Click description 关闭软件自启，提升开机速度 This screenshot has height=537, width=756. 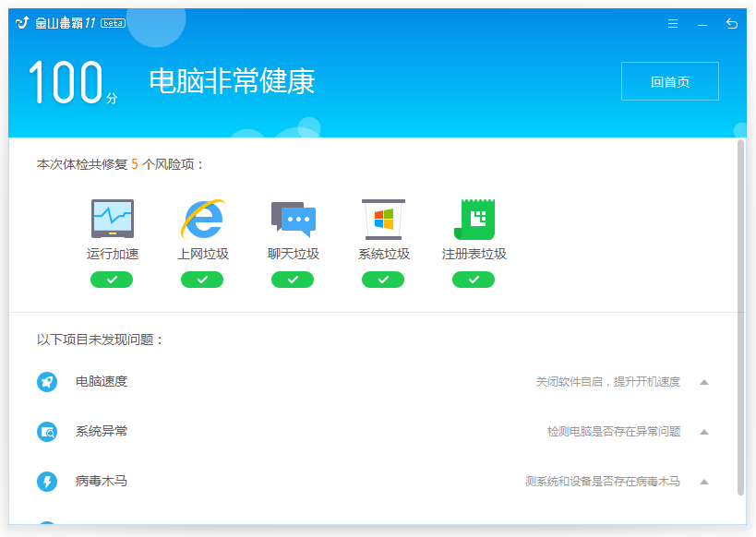pos(608,382)
